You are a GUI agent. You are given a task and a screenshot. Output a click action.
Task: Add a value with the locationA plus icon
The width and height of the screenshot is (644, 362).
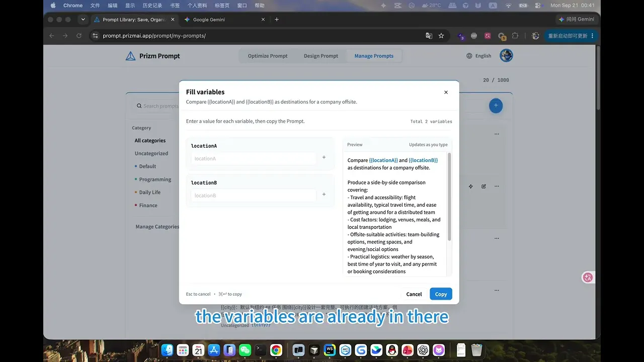[324, 157]
